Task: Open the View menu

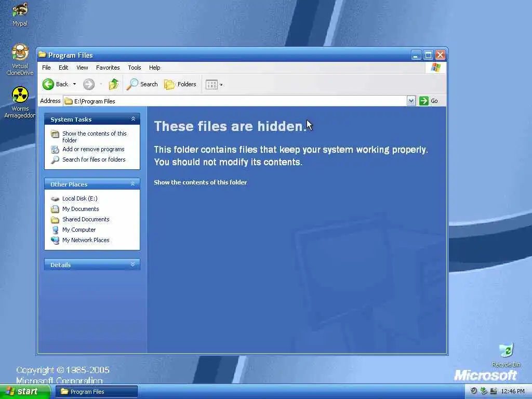Action: 82,68
